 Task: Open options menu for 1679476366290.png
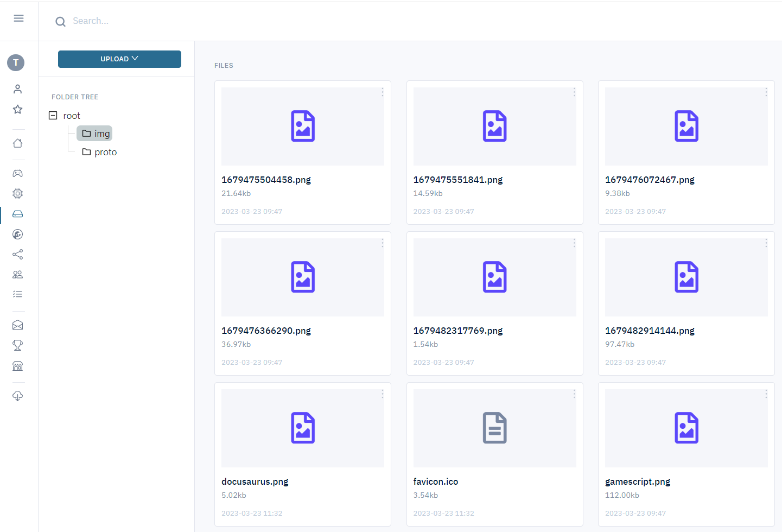[x=382, y=243]
